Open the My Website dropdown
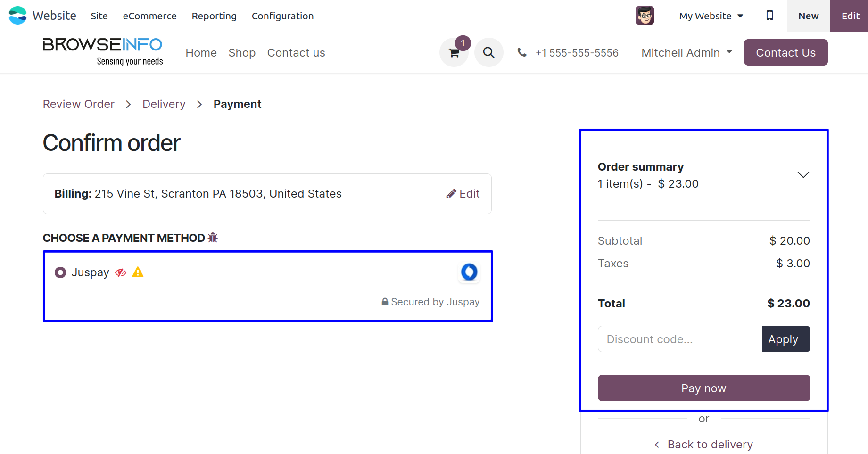The width and height of the screenshot is (868, 454). (x=711, y=16)
